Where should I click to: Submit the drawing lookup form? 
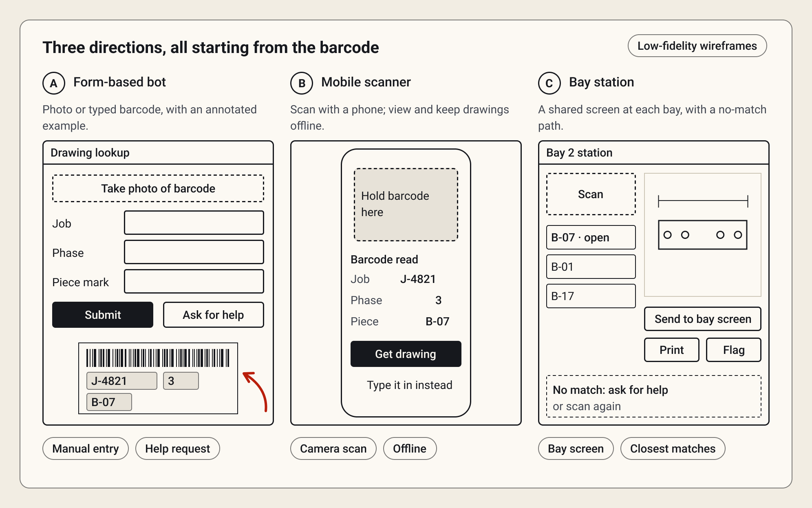[x=103, y=315]
